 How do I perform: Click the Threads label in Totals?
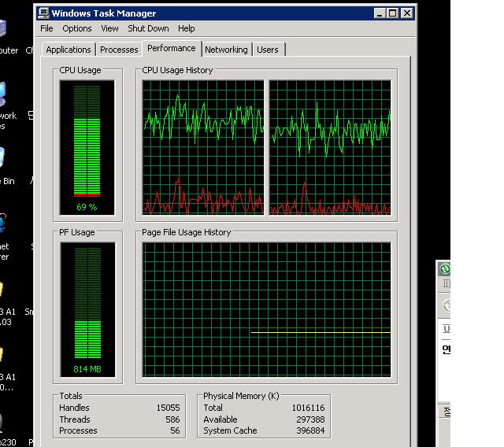75,419
